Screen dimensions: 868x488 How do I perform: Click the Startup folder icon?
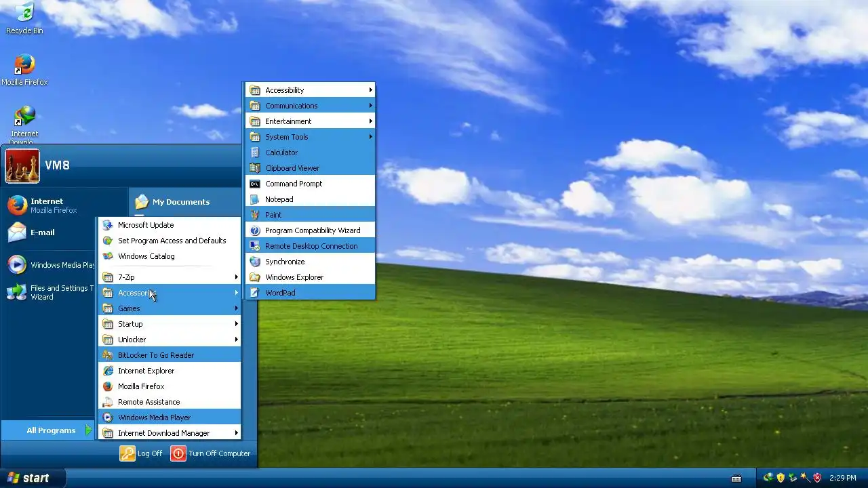coord(107,324)
